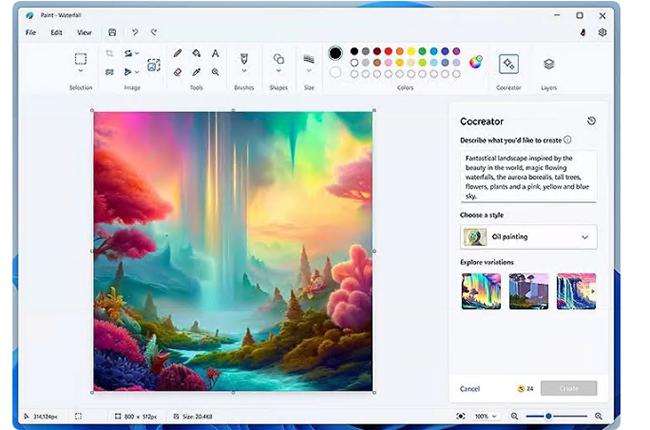Click the zoom slider handle
Viewport: 650px width, 430px height.
point(548,416)
